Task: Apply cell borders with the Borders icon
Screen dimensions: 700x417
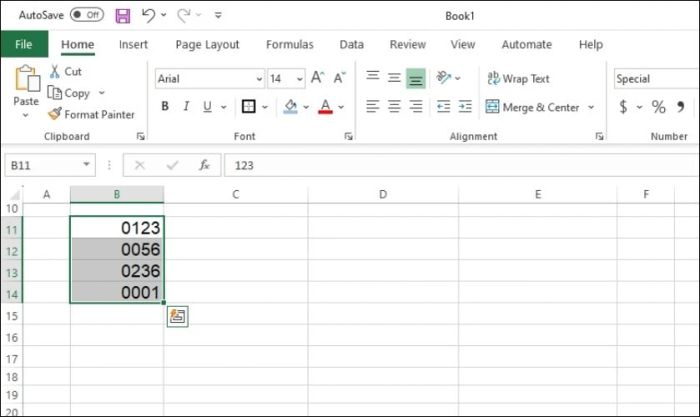Action: [248, 106]
